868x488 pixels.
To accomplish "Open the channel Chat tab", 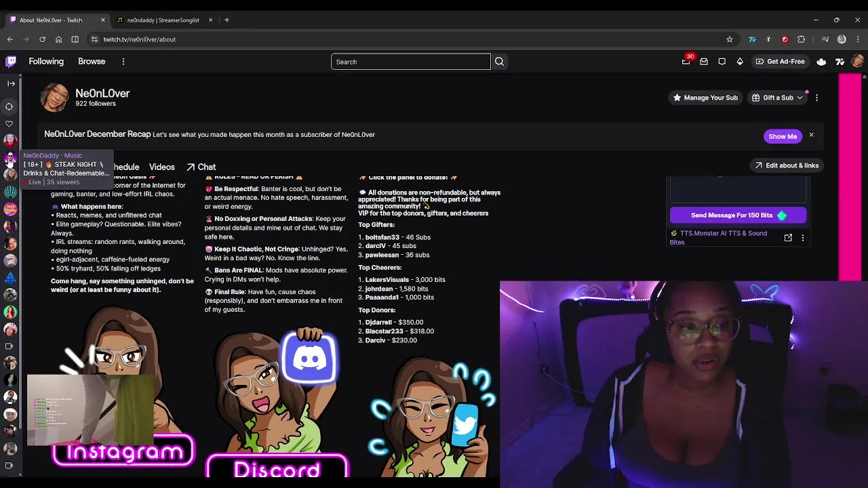I will [201, 167].
